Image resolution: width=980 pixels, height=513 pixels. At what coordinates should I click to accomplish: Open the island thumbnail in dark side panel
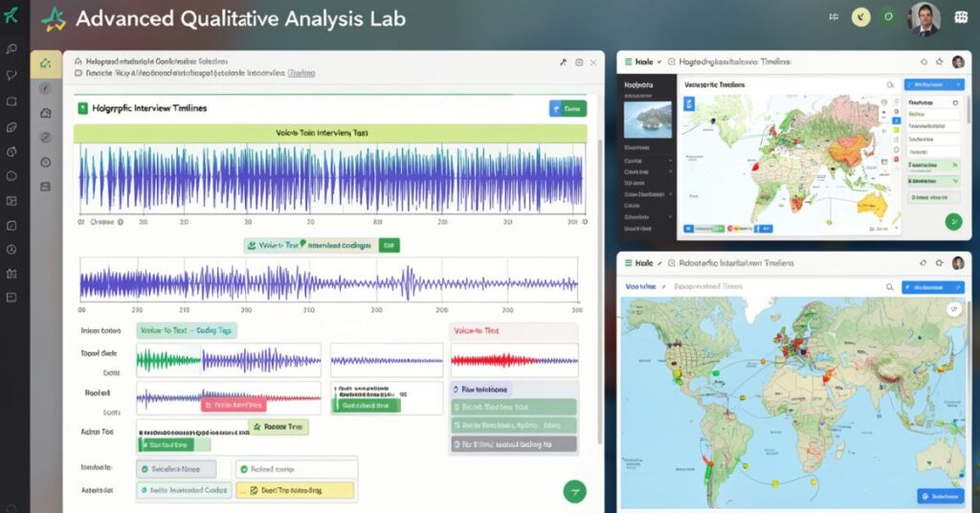point(648,120)
